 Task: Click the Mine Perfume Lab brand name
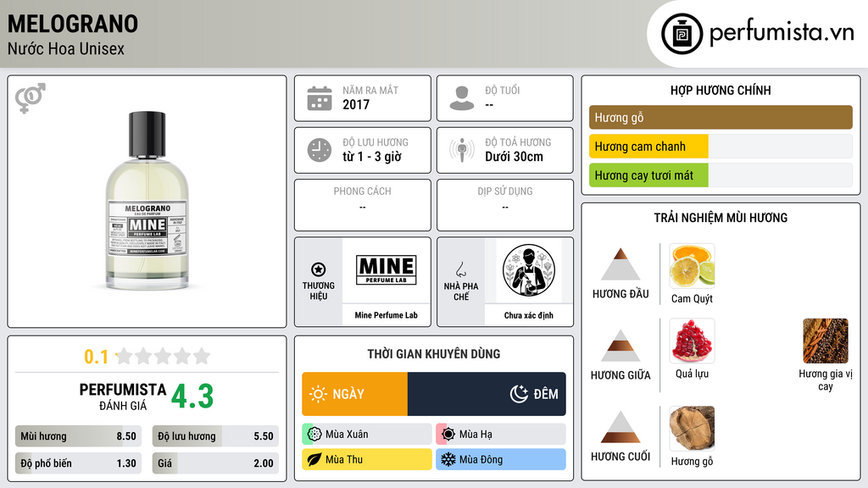(387, 315)
